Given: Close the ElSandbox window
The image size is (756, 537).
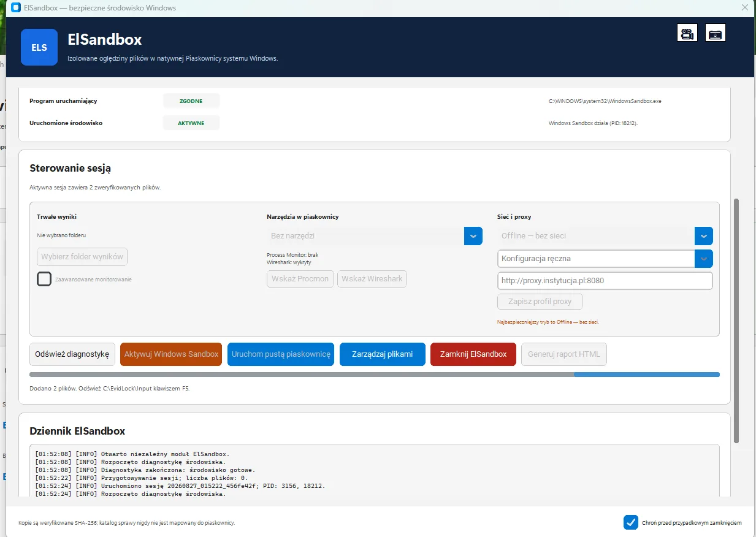Looking at the screenshot, I should tap(744, 8).
